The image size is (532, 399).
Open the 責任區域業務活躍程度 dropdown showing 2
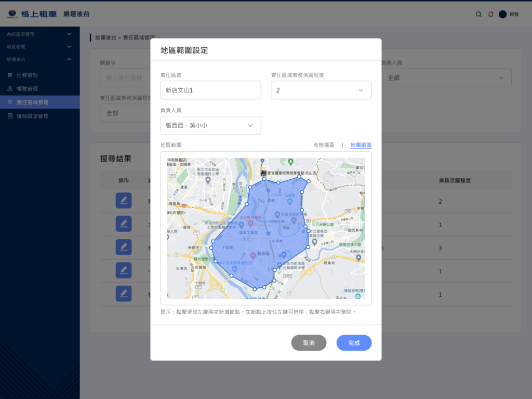click(x=321, y=90)
